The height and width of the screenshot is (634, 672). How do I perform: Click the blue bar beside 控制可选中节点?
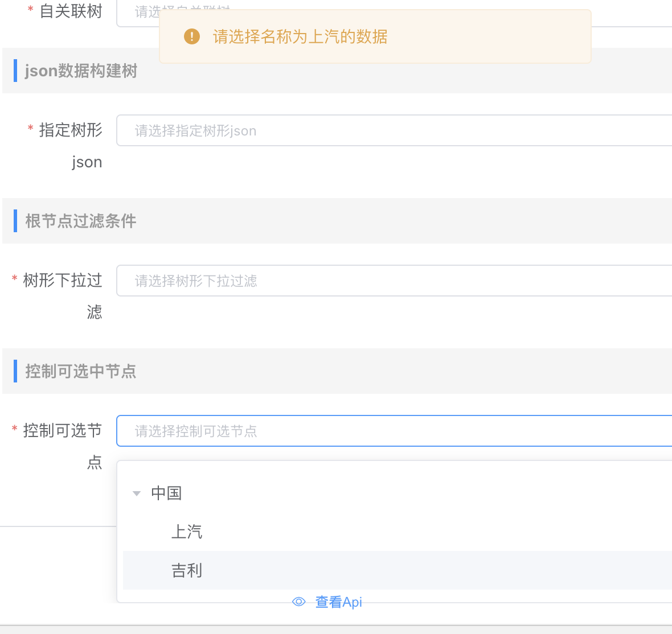coord(15,371)
